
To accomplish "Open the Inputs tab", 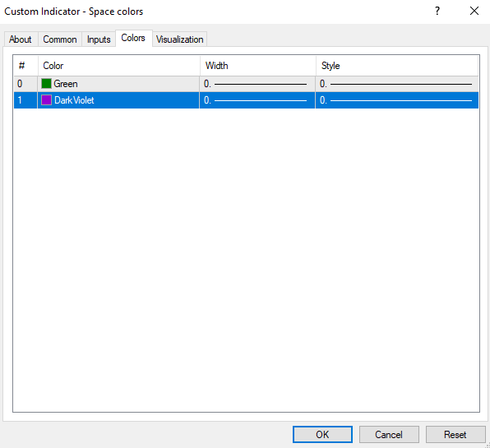I will coord(99,39).
